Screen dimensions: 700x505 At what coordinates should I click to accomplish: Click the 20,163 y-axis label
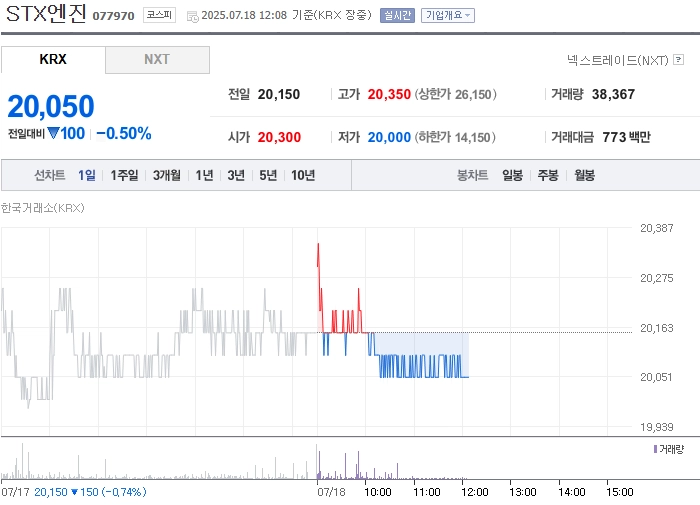pos(657,328)
